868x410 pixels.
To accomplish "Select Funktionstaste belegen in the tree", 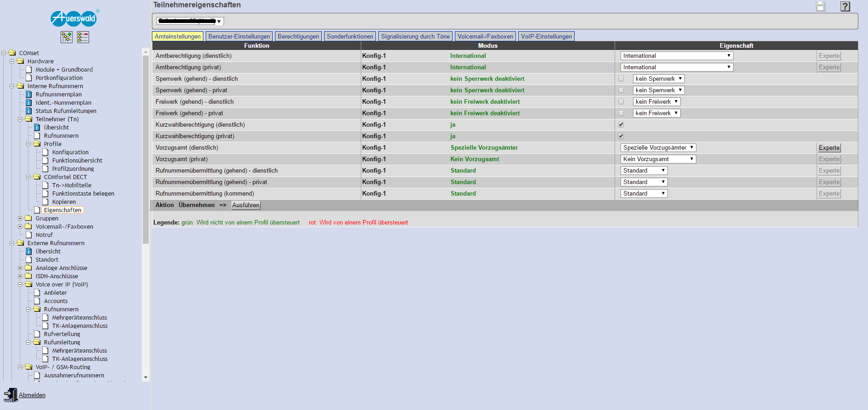I will point(83,194).
